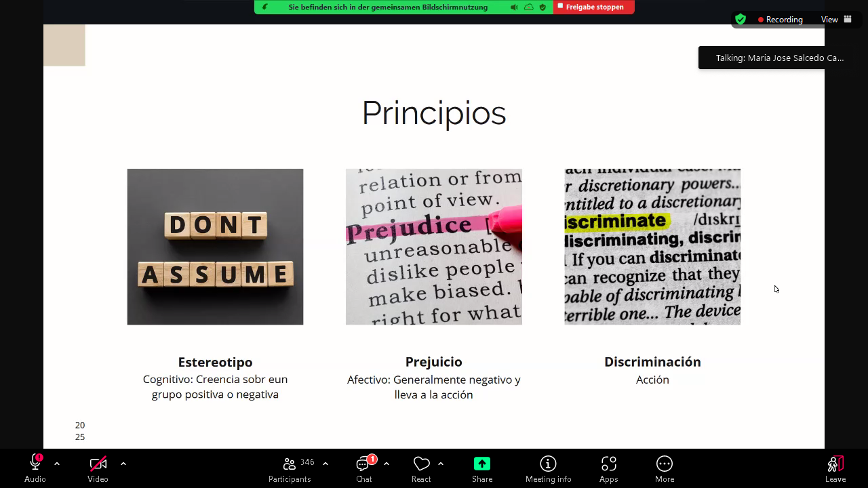Click the green Share screen icon

[482, 464]
